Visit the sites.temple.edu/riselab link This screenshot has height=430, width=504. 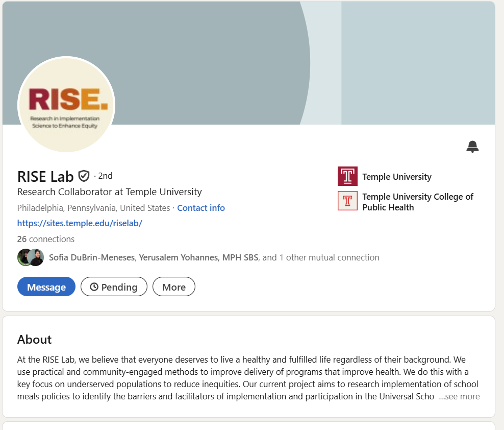(80, 223)
